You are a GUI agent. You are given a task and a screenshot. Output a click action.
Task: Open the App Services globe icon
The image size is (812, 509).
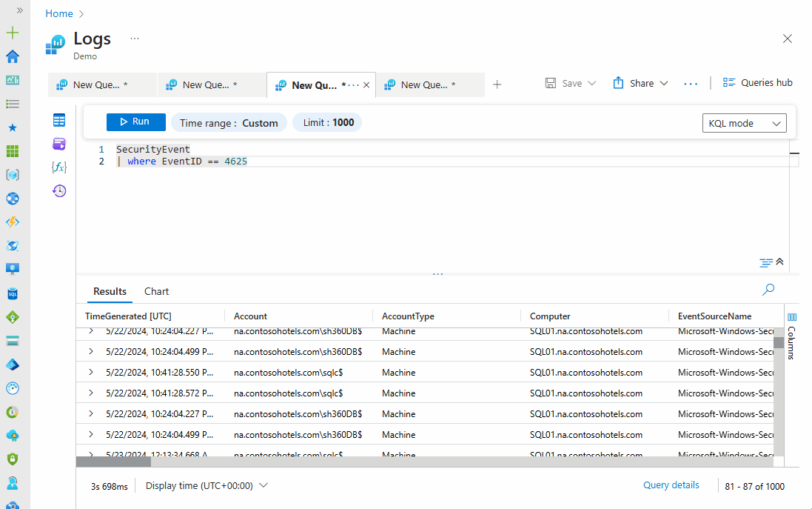[13, 199]
